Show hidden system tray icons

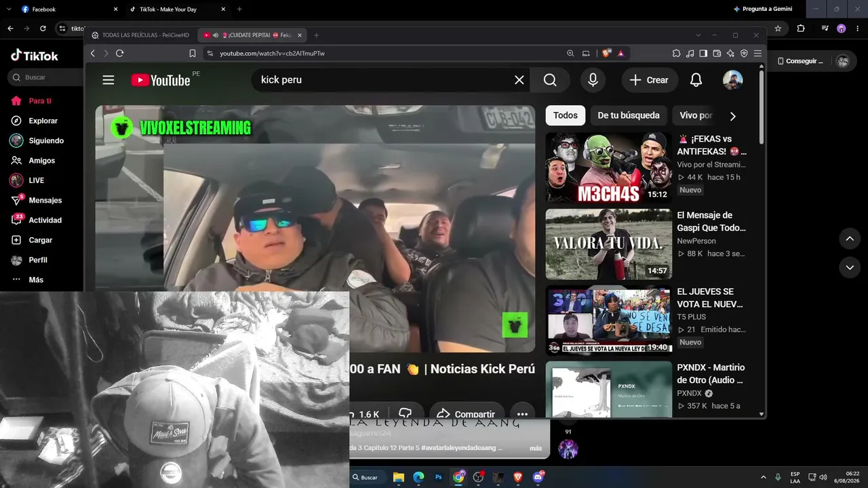tap(764, 477)
